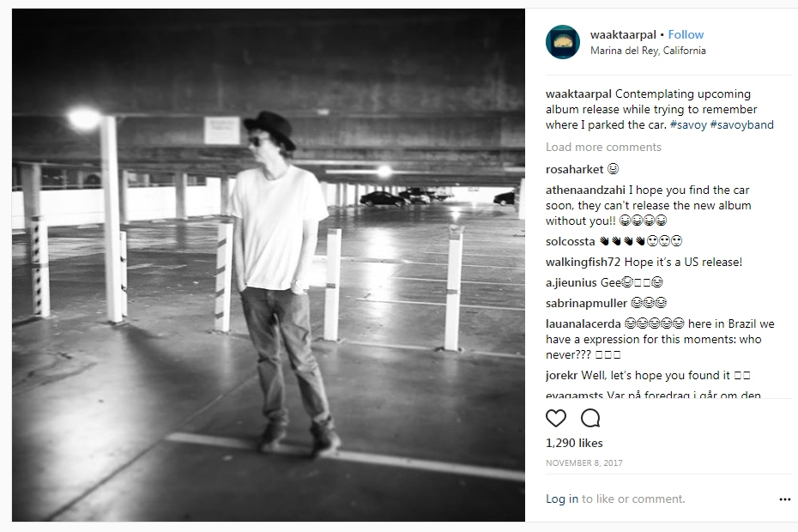This screenshot has width=798, height=532.
Task: Open jorekr's profile from comments
Action: (x=561, y=376)
